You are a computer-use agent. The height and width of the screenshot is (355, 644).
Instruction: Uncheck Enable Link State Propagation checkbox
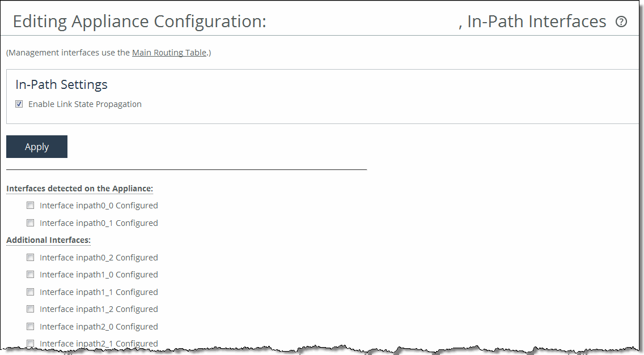tap(19, 104)
